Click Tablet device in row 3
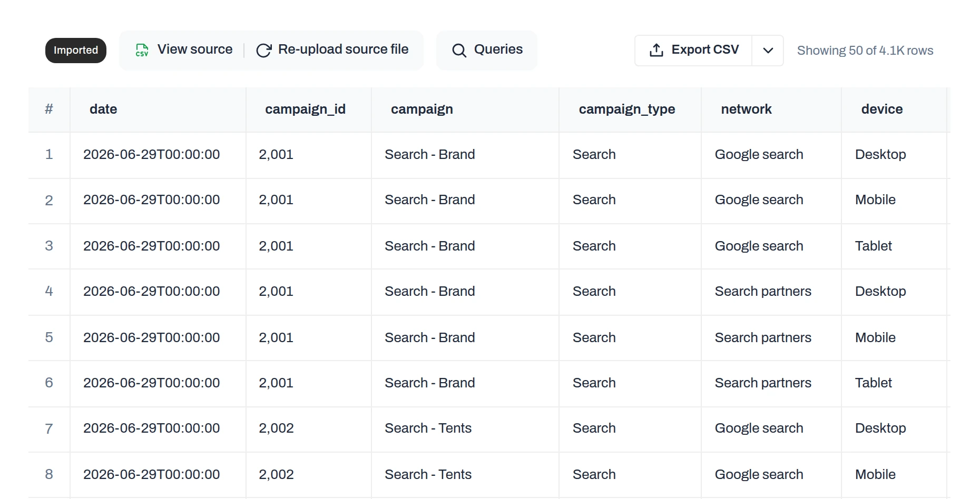 [x=874, y=246]
